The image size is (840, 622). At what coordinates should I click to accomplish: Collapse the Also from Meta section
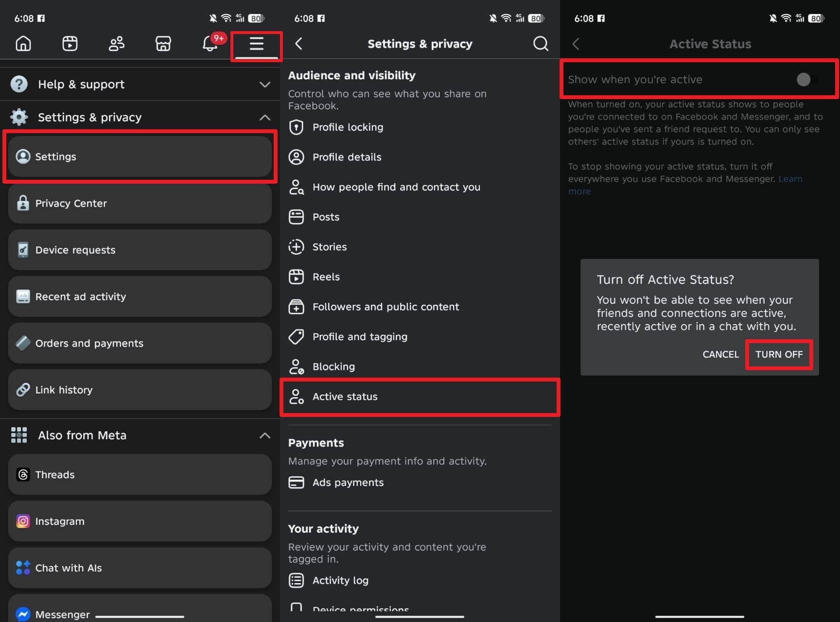[x=264, y=435]
